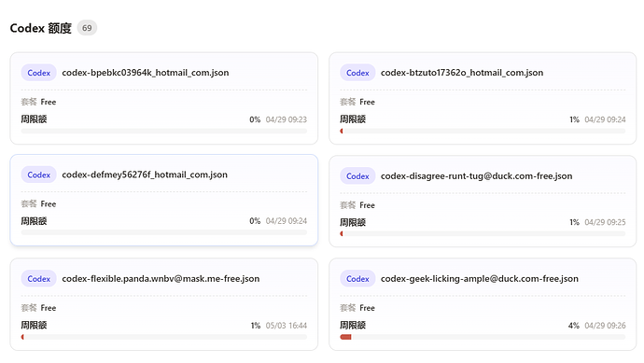The width and height of the screenshot is (644, 363).
Task: Click the Codex badge for codex-bpebkc03964k_hotmail_com.json
Action: [38, 73]
